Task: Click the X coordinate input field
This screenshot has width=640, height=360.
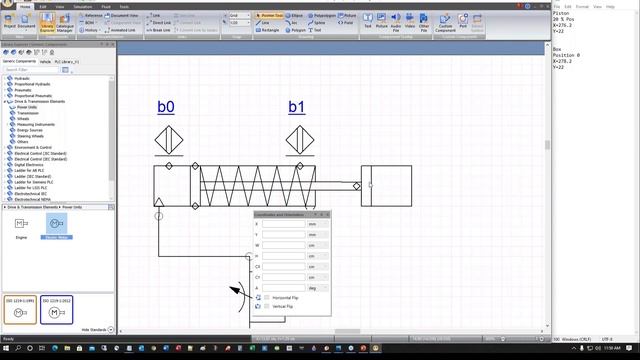Action: (x=284, y=224)
